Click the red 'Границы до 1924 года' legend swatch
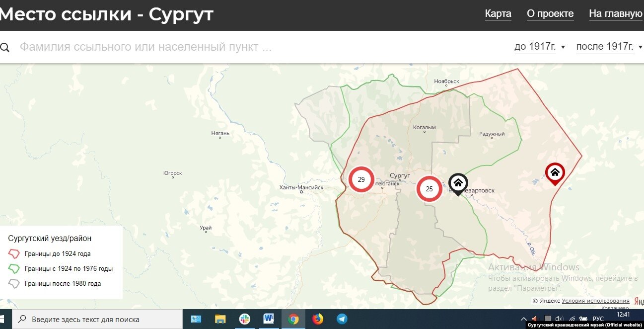This screenshot has height=329, width=644. tap(14, 254)
